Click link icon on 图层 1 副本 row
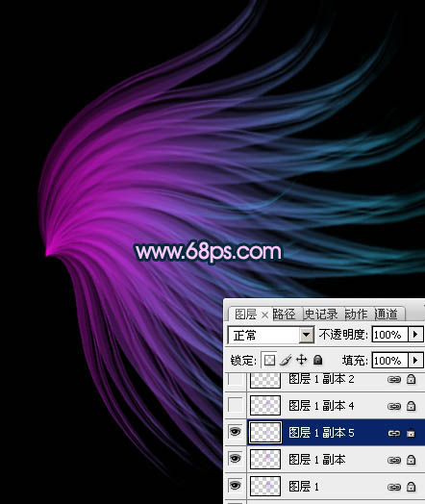This screenshot has width=425, height=504. pos(394,461)
